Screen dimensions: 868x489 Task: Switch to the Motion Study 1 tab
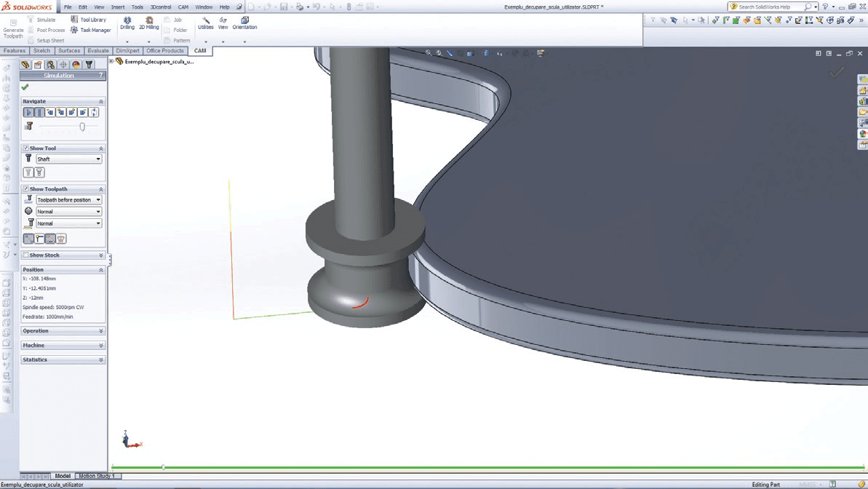pos(97,476)
